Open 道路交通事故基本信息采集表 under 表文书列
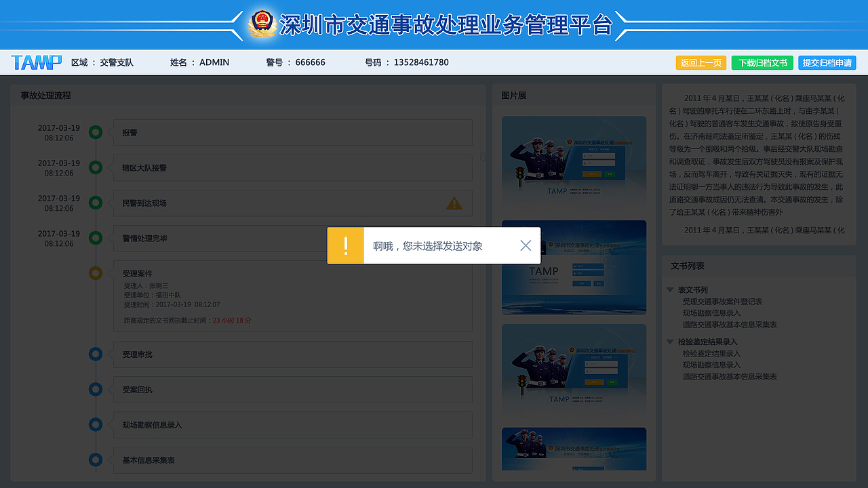The height and width of the screenshot is (488, 868). (730, 325)
